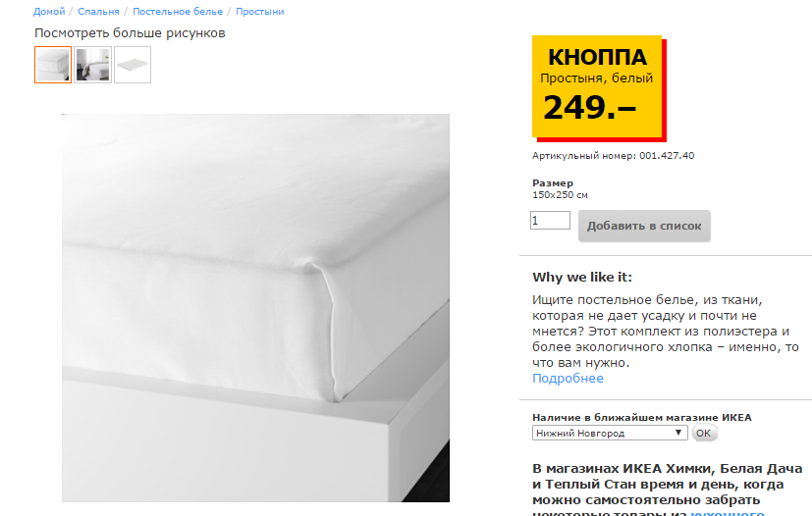View the bedroom scene thumbnail
This screenshot has height=516, width=812.
(92, 65)
